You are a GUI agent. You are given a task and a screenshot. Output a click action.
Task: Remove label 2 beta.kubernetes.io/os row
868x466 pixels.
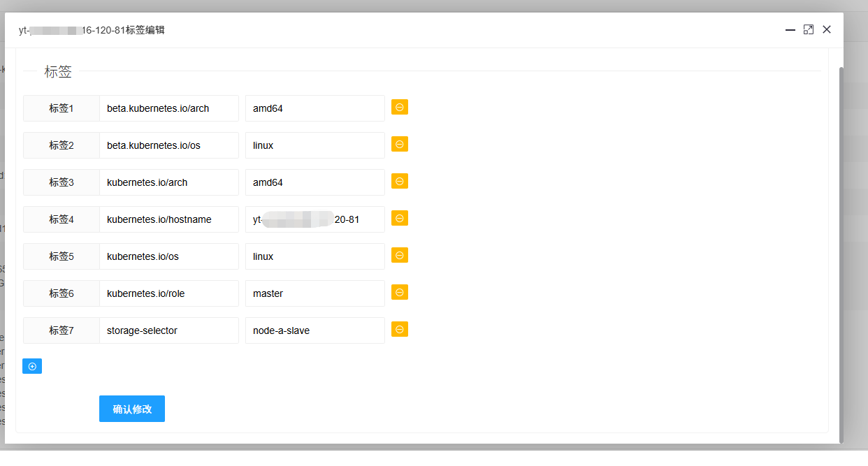click(400, 144)
